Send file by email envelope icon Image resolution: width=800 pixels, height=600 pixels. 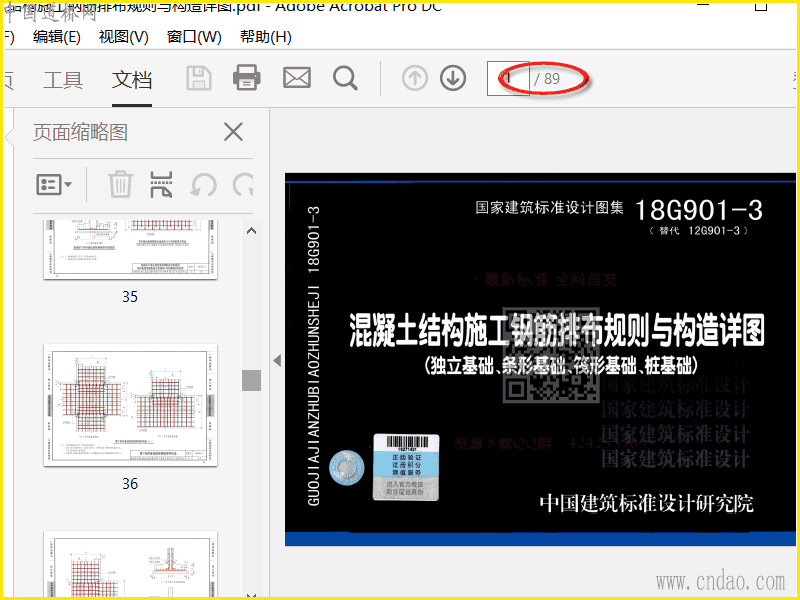(297, 78)
